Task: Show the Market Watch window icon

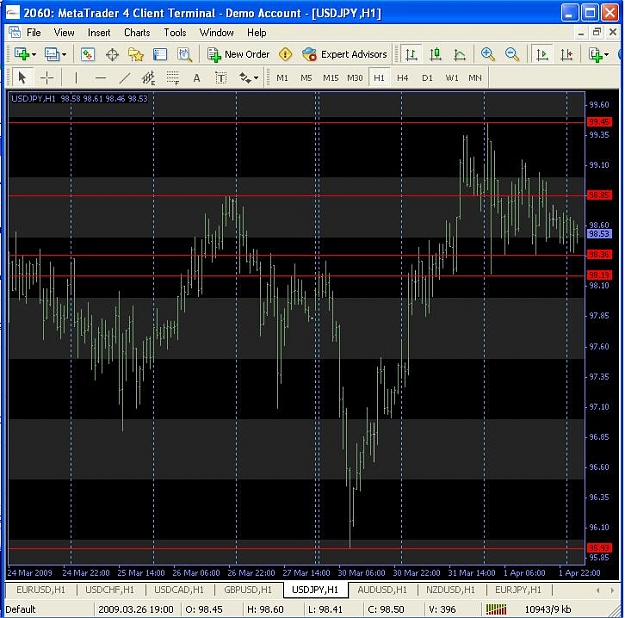Action: click(x=88, y=54)
